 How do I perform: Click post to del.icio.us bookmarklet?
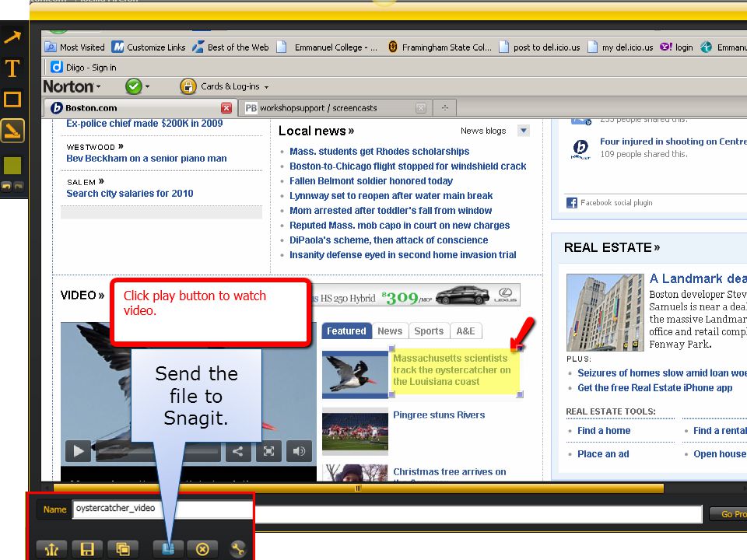[x=539, y=47]
